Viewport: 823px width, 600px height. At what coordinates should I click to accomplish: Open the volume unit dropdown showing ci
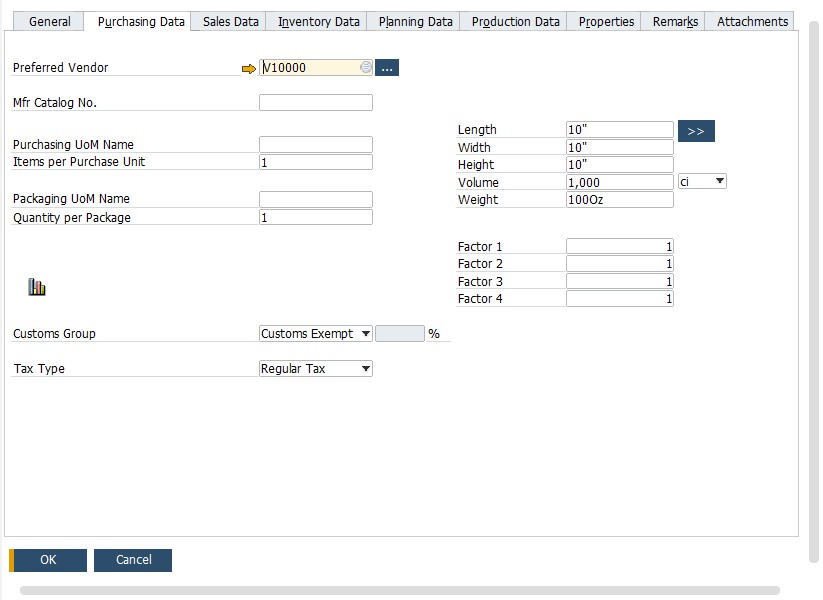tap(719, 182)
